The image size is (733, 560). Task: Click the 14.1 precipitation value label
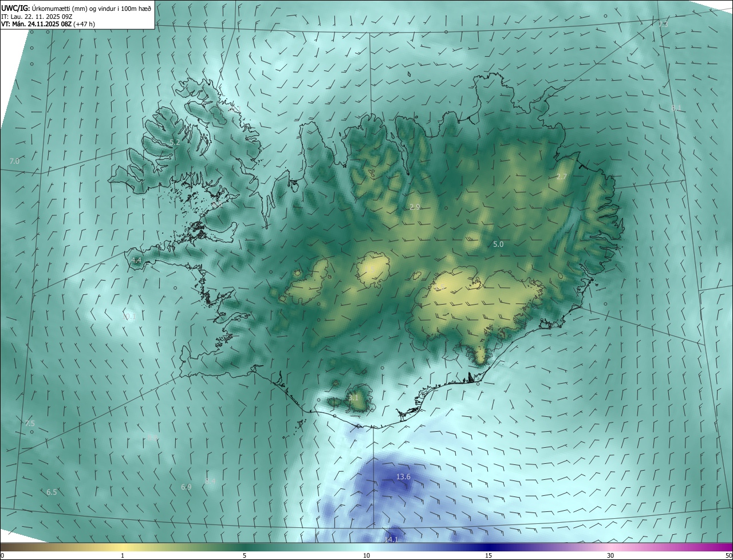pyautogui.click(x=391, y=539)
